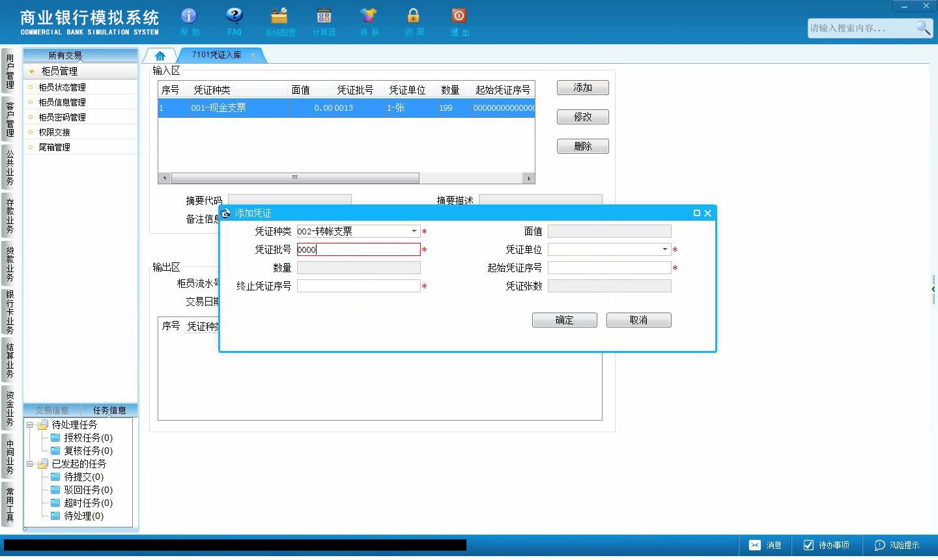The image size is (938, 560).
Task: Open 公共业务 side tab
Action: [x=10, y=167]
